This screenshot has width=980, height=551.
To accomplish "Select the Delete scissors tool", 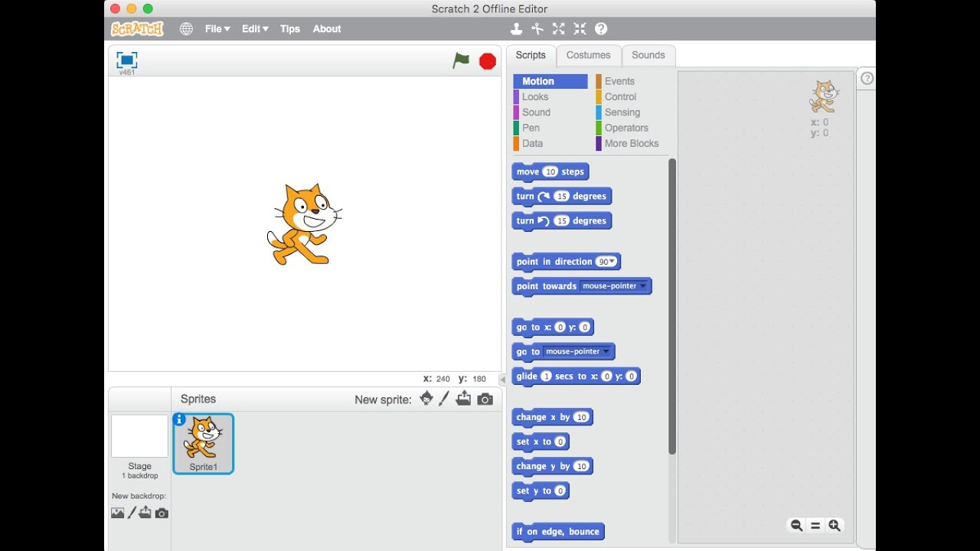I will 537,29.
